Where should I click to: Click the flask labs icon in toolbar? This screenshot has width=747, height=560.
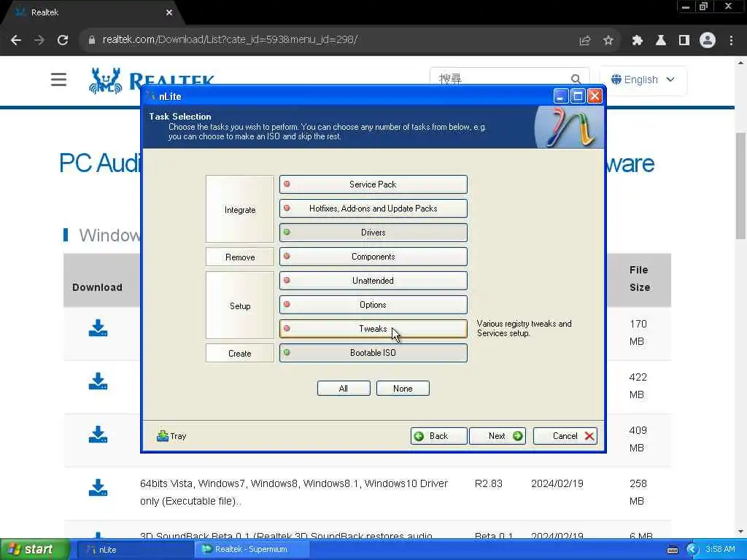(660, 41)
